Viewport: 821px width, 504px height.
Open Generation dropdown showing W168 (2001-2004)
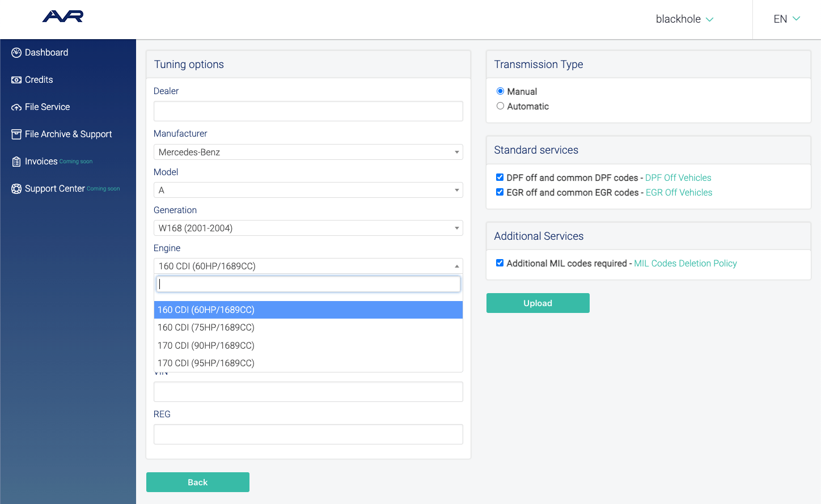click(x=308, y=228)
